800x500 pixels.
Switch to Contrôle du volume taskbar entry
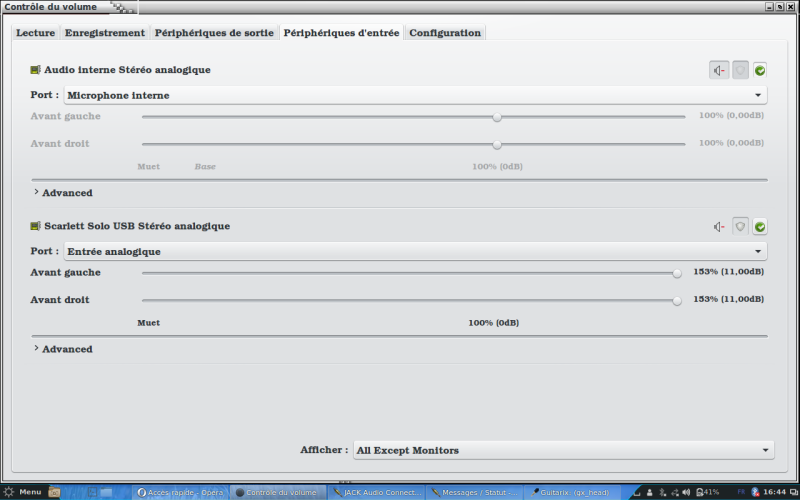click(279, 492)
